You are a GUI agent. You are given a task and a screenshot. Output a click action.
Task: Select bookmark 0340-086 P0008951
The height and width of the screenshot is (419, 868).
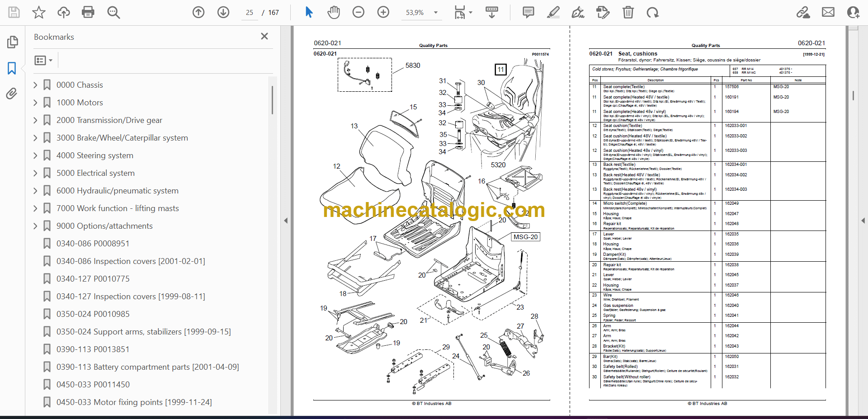(93, 244)
